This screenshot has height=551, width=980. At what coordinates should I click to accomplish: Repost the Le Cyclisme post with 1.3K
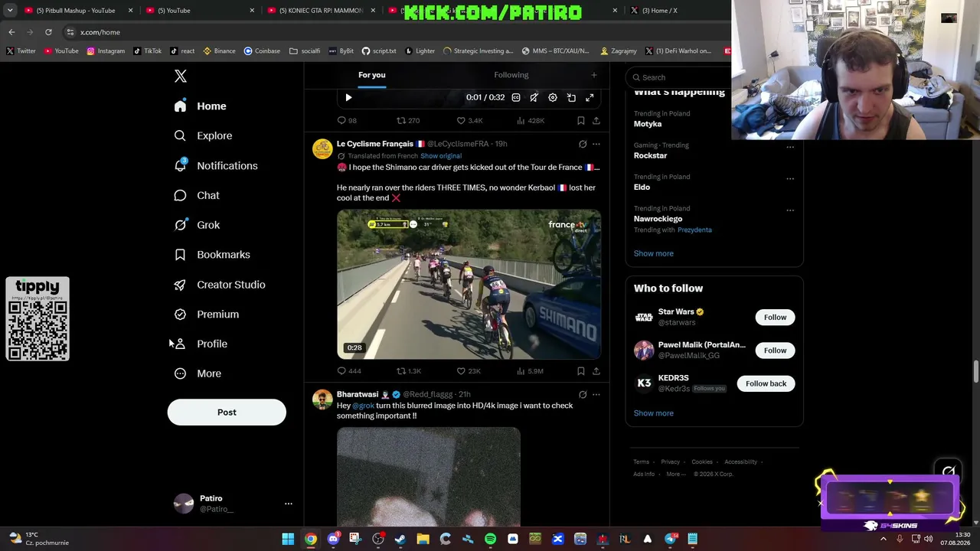tap(409, 371)
